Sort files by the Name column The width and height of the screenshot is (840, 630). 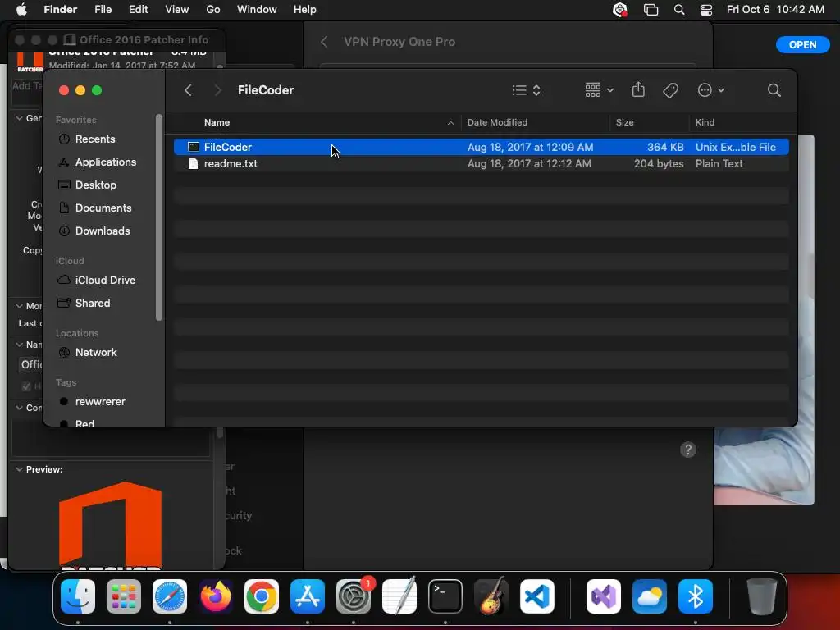(217, 122)
